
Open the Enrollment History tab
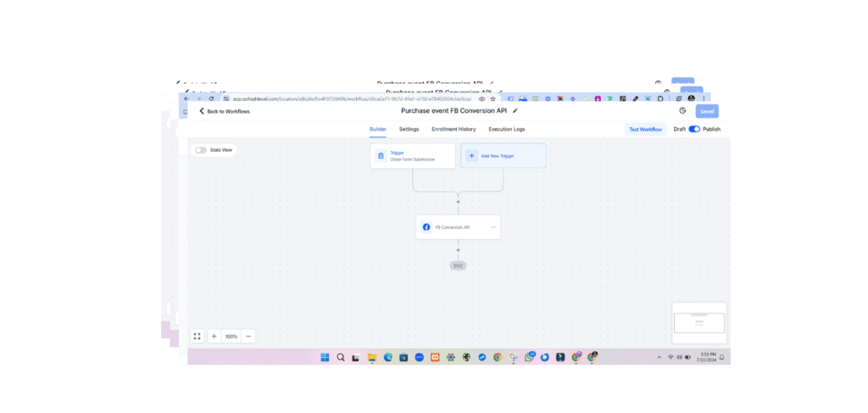(x=453, y=129)
